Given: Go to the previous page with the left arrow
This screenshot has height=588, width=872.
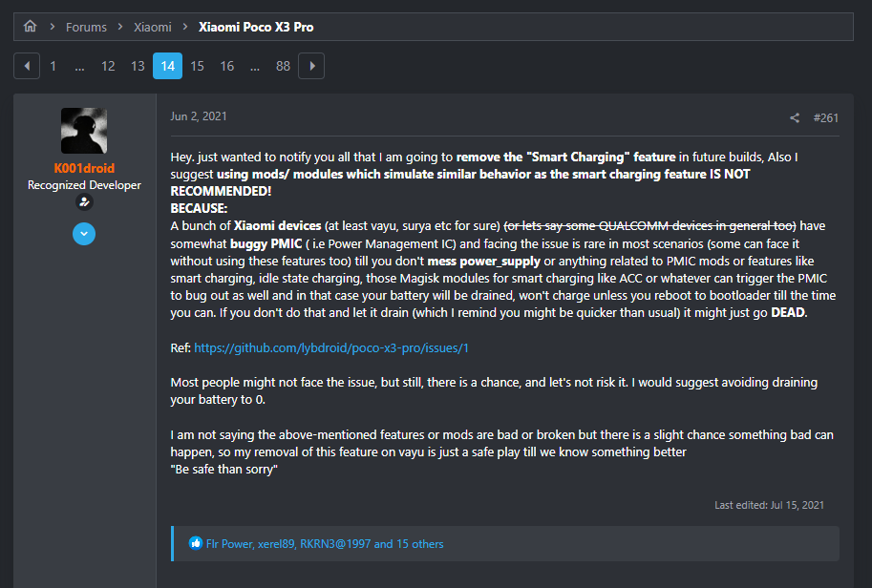Looking at the screenshot, I should click(x=27, y=66).
